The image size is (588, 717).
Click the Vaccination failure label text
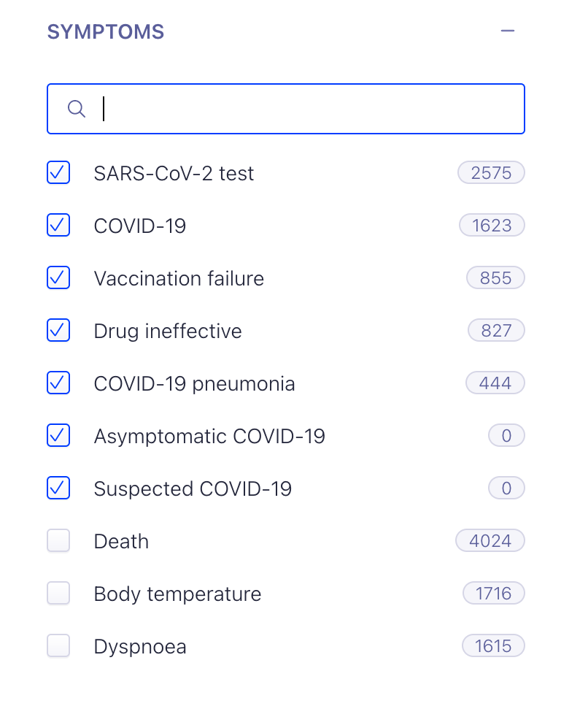(179, 278)
